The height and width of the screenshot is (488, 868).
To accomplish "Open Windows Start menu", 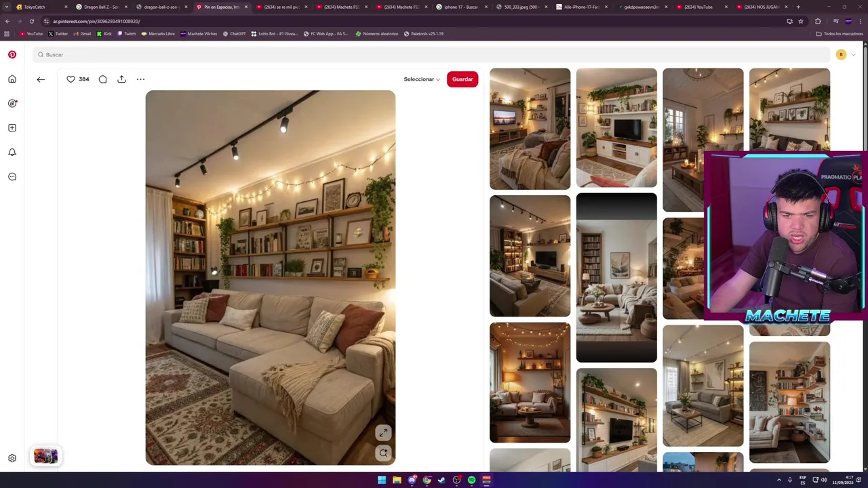I will pyautogui.click(x=382, y=480).
